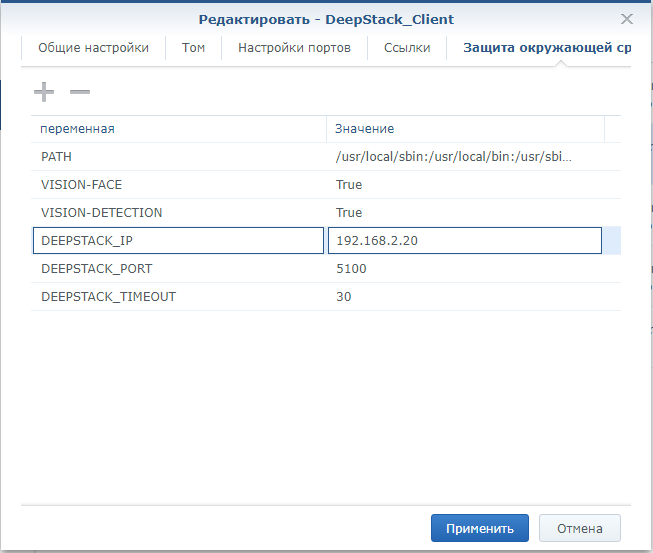Edit the 192.168.2.20 value field

click(x=465, y=240)
